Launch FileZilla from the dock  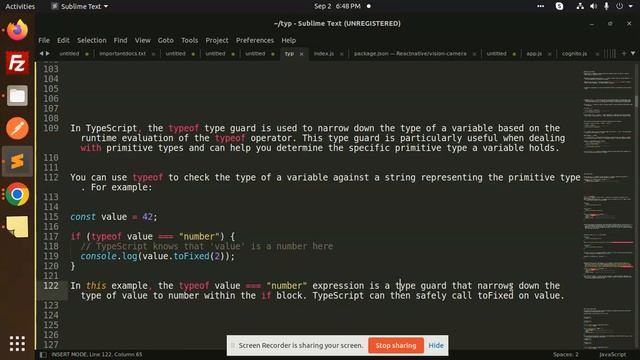[x=17, y=63]
